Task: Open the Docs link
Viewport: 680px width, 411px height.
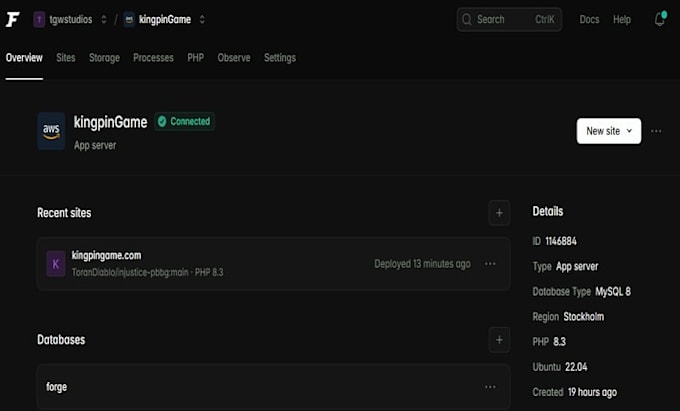Action: point(589,20)
